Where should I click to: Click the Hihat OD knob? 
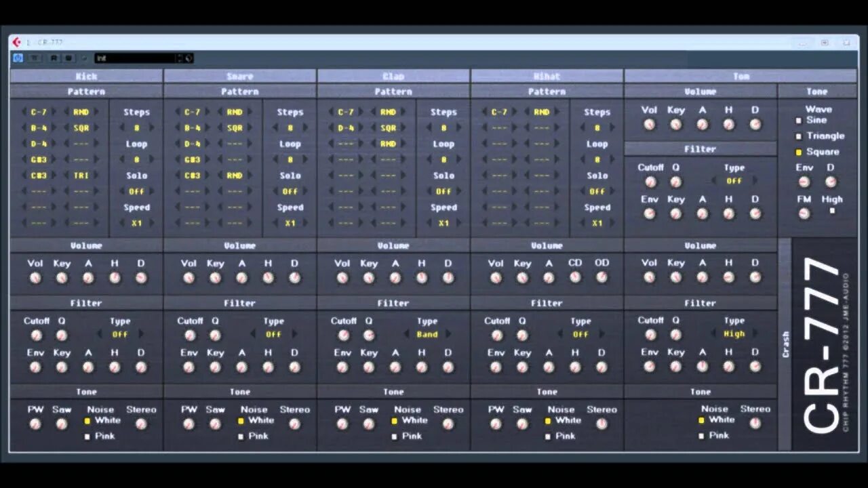(x=601, y=277)
